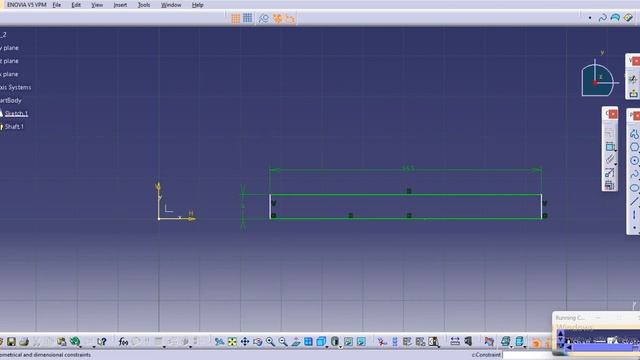Select PartBody in the tree

11,100
